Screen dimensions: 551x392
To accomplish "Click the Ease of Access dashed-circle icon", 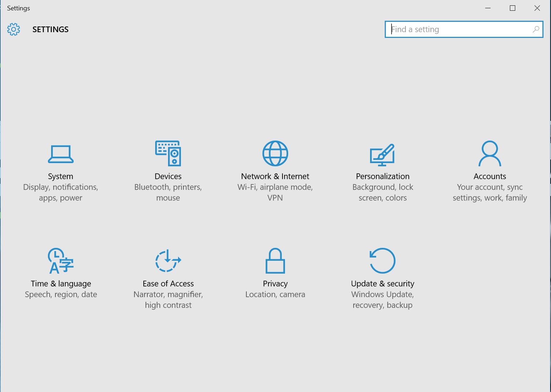I will point(168,261).
